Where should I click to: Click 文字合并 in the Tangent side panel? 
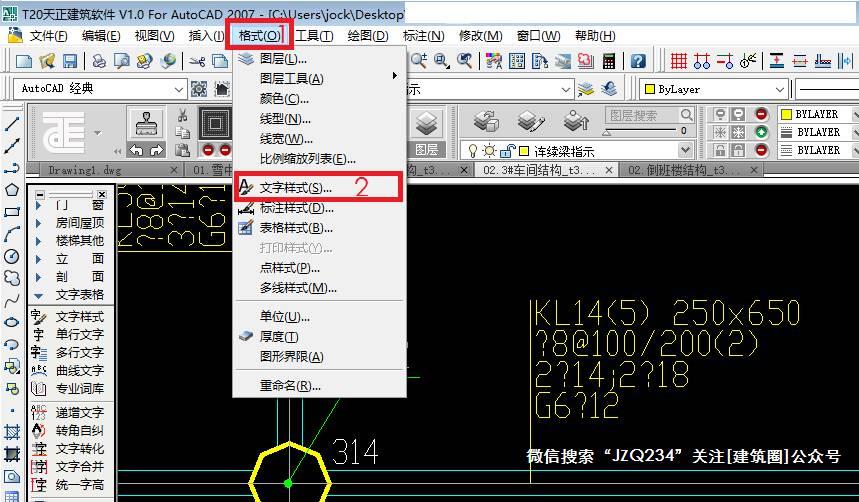(x=79, y=466)
